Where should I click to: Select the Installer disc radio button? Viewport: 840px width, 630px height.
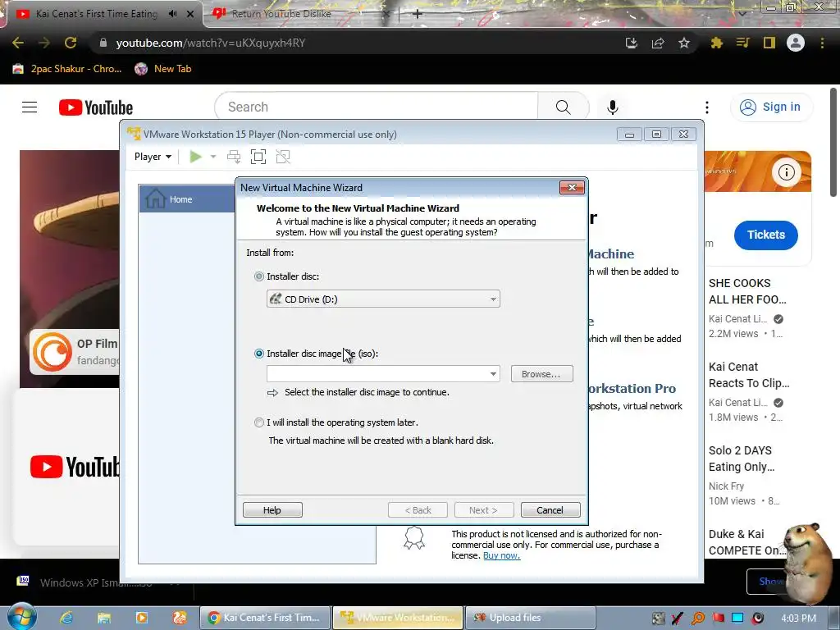click(259, 276)
